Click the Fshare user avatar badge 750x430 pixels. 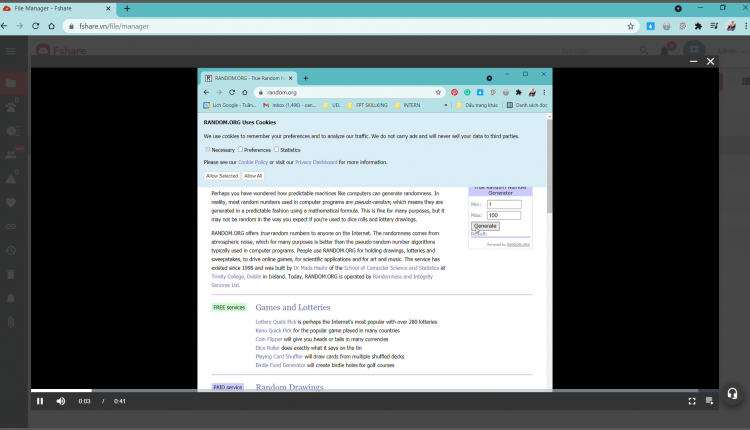coord(694,50)
